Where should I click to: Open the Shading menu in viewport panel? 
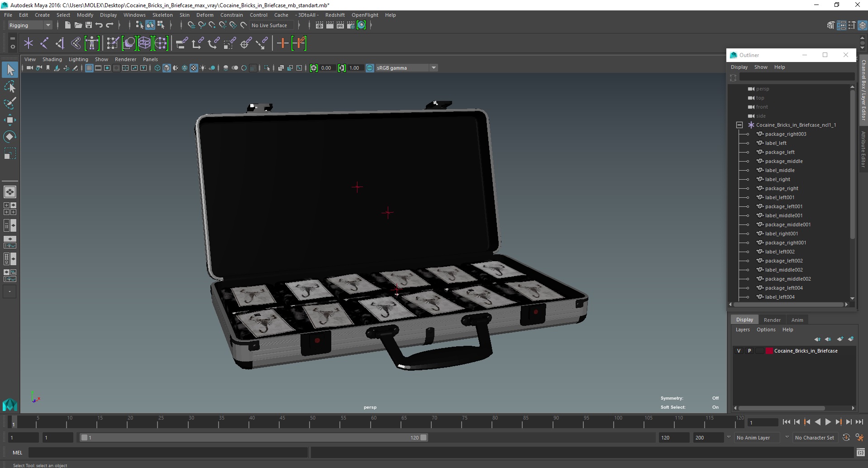click(x=52, y=59)
